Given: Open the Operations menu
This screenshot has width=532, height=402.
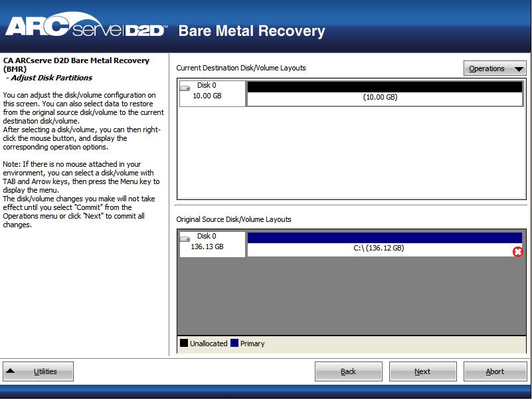Looking at the screenshot, I should (x=495, y=68).
